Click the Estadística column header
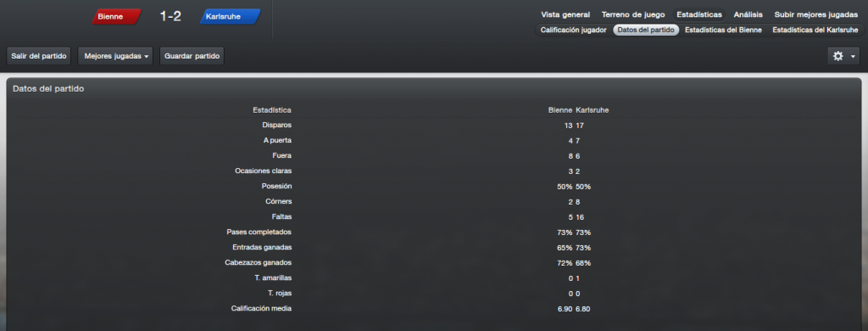This screenshot has height=331, width=868. 272,110
